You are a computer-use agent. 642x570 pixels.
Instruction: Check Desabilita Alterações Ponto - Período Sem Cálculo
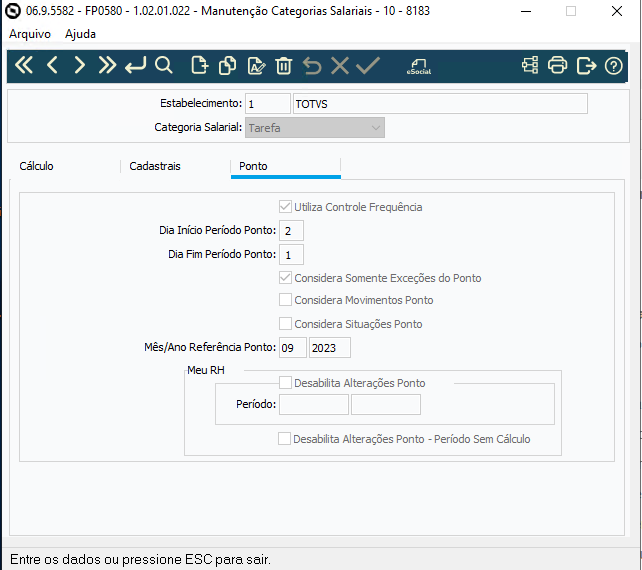[x=285, y=439]
